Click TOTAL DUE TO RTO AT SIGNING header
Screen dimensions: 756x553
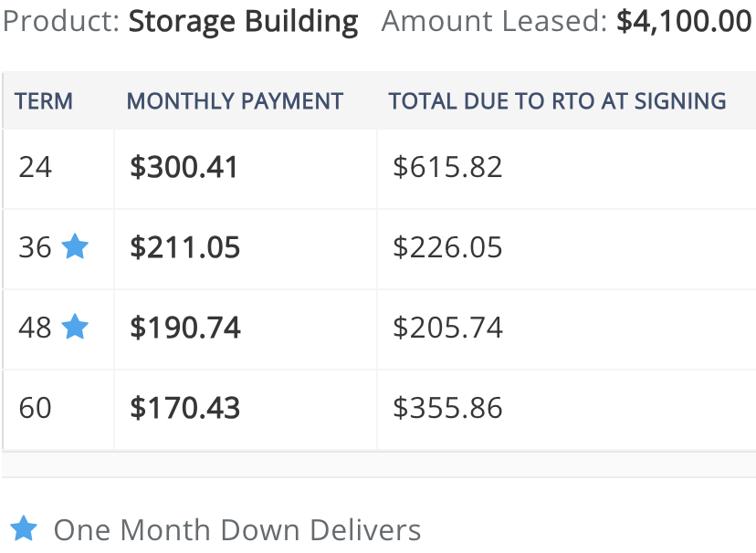557,101
